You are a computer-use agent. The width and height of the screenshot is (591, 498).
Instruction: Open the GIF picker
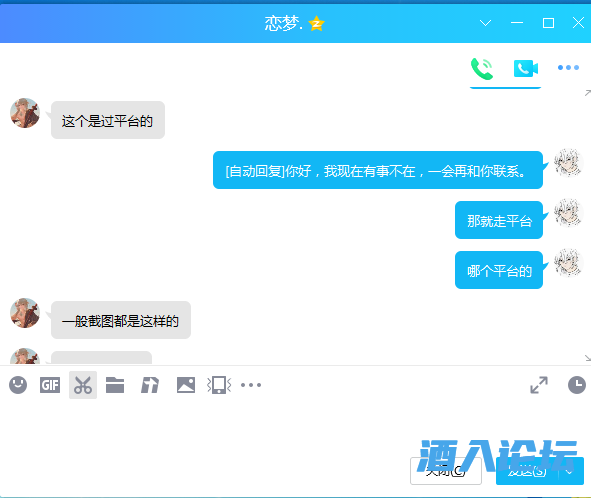[x=50, y=385]
